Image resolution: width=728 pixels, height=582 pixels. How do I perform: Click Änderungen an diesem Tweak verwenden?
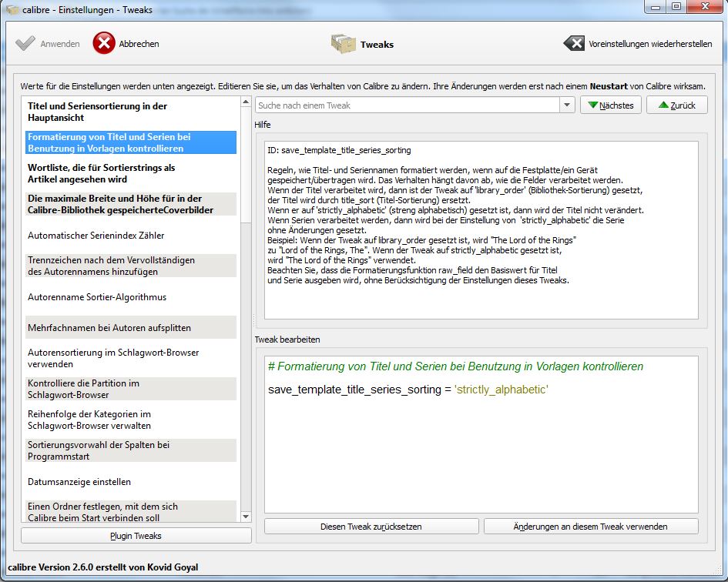pos(591,527)
